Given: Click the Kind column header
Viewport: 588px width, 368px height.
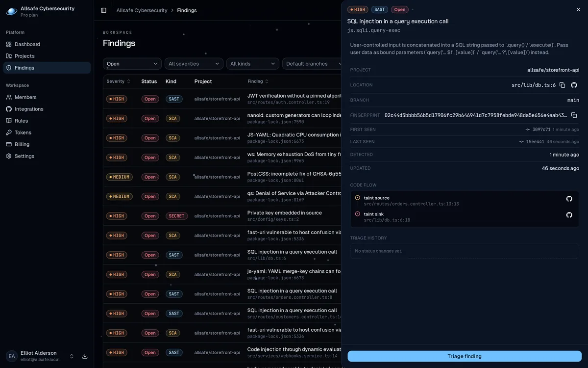Looking at the screenshot, I should point(171,81).
